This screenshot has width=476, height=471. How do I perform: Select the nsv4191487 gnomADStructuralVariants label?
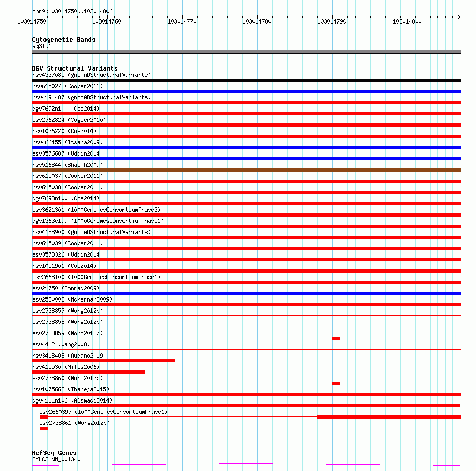click(x=91, y=97)
